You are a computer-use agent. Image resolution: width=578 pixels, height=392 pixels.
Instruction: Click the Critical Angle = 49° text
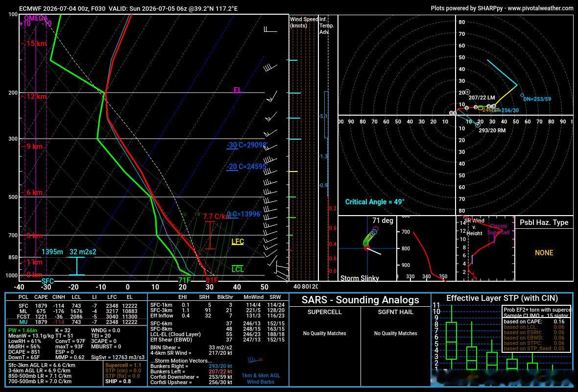coord(375,202)
